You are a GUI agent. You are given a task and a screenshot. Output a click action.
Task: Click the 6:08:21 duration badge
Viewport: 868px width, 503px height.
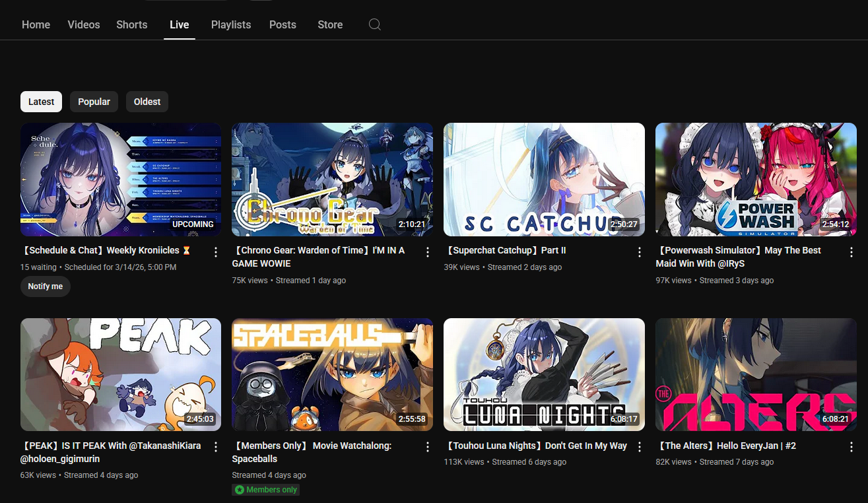pos(836,419)
